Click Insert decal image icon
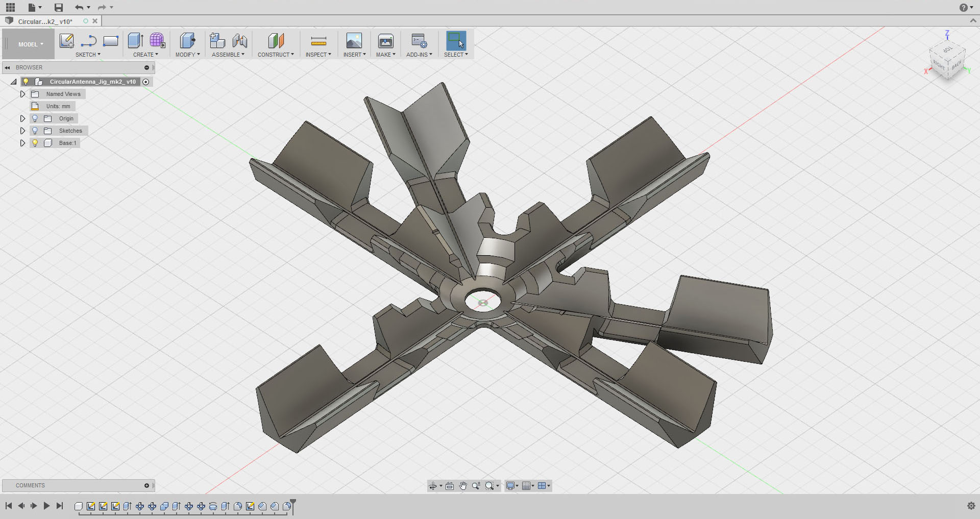 pyautogui.click(x=354, y=40)
